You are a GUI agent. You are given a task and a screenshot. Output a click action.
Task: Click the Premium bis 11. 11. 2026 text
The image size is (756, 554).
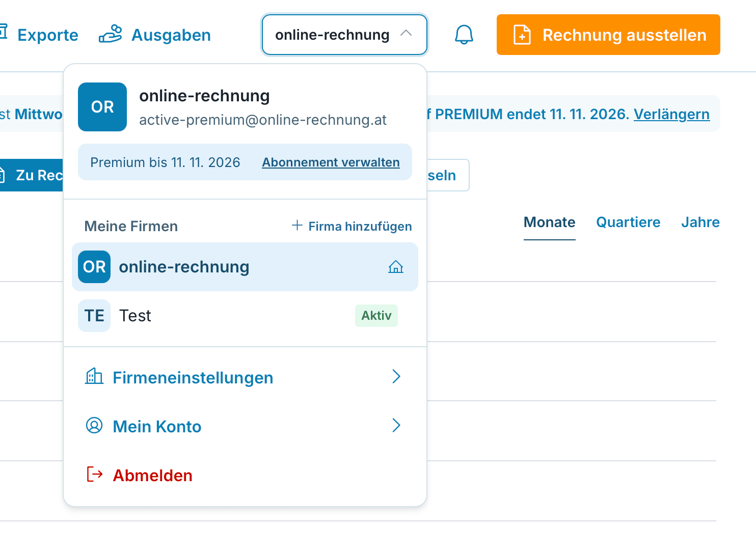coord(165,162)
